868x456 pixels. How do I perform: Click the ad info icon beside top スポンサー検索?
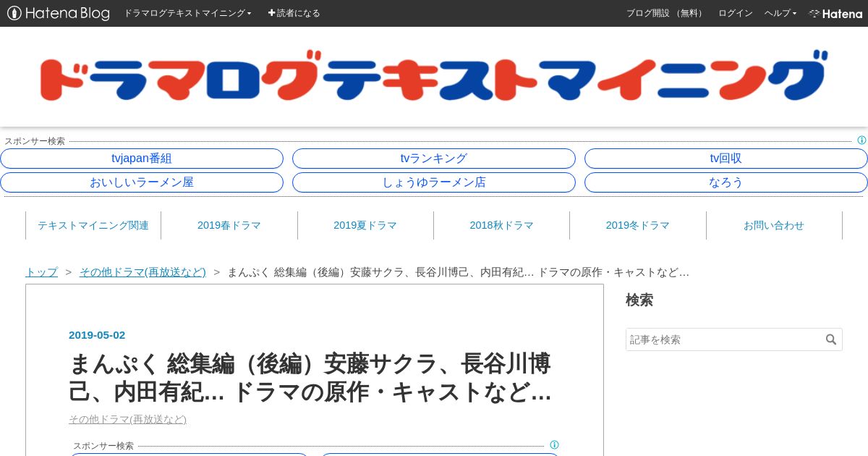(861, 140)
